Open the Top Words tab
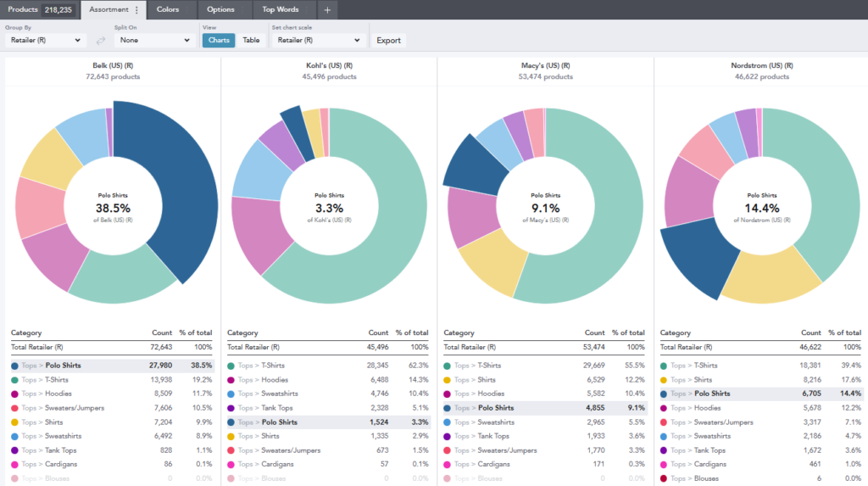Image resolution: width=868 pixels, height=486 pixels. tap(280, 9)
